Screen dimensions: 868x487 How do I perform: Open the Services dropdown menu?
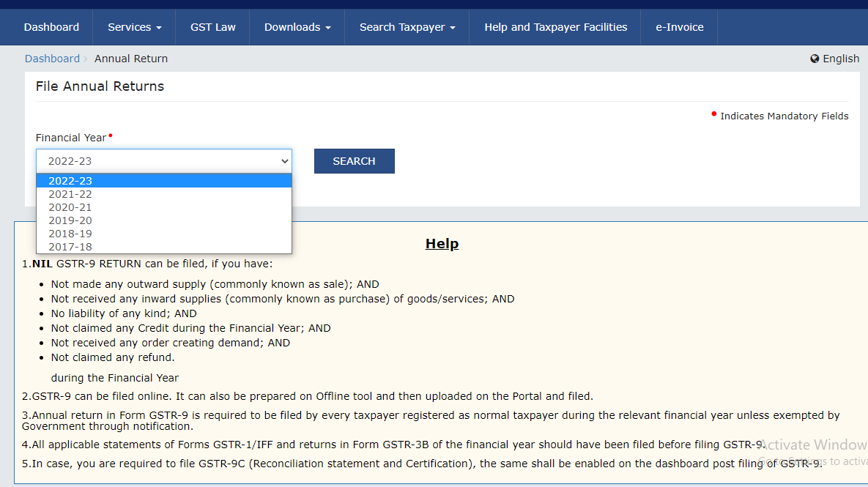click(x=134, y=27)
